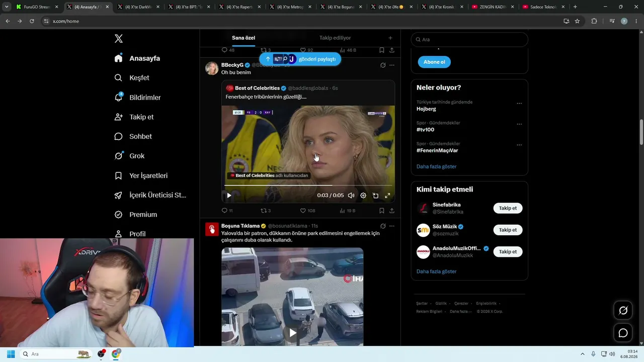Open the taskbar volume control
This screenshot has width=644, height=362.
(x=612, y=354)
